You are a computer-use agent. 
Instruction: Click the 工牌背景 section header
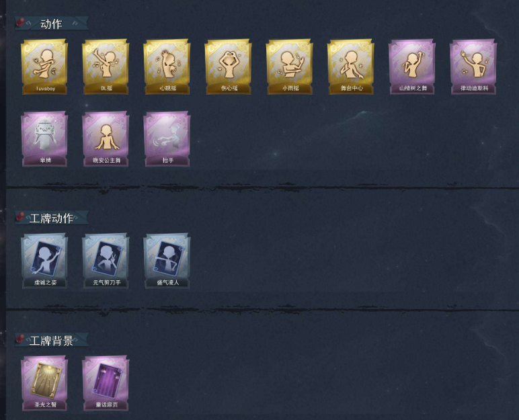tap(52, 340)
